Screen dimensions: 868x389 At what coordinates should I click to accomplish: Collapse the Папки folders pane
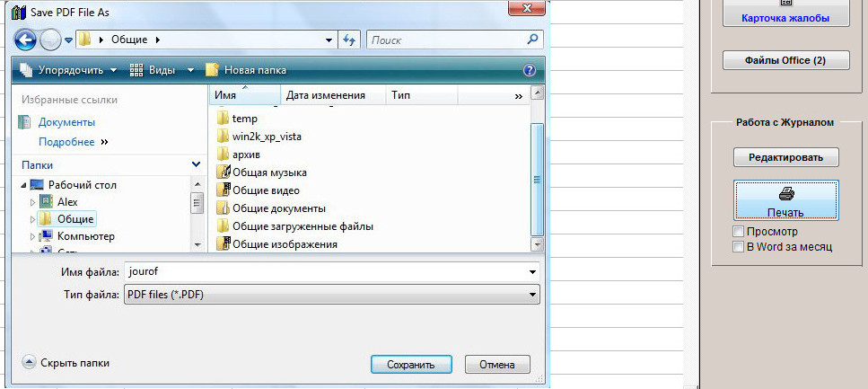pyautogui.click(x=196, y=164)
